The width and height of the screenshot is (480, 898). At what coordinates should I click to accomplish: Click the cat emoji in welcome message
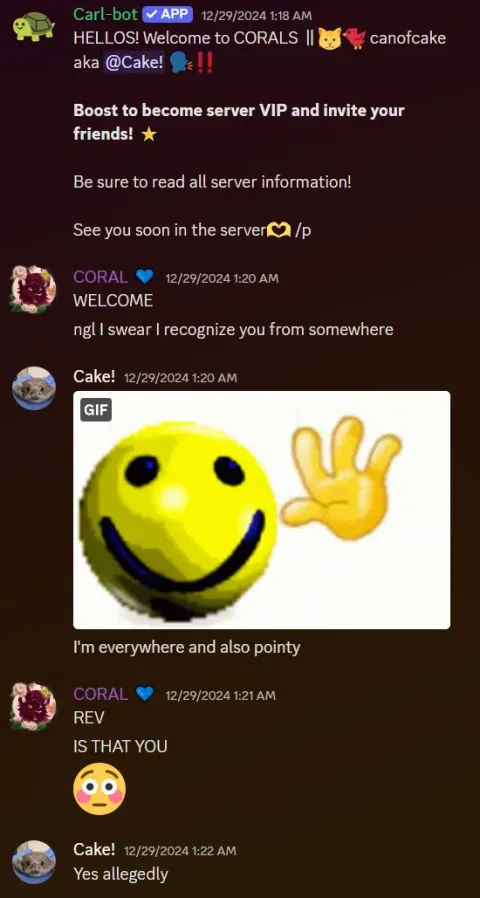pyautogui.click(x=329, y=40)
